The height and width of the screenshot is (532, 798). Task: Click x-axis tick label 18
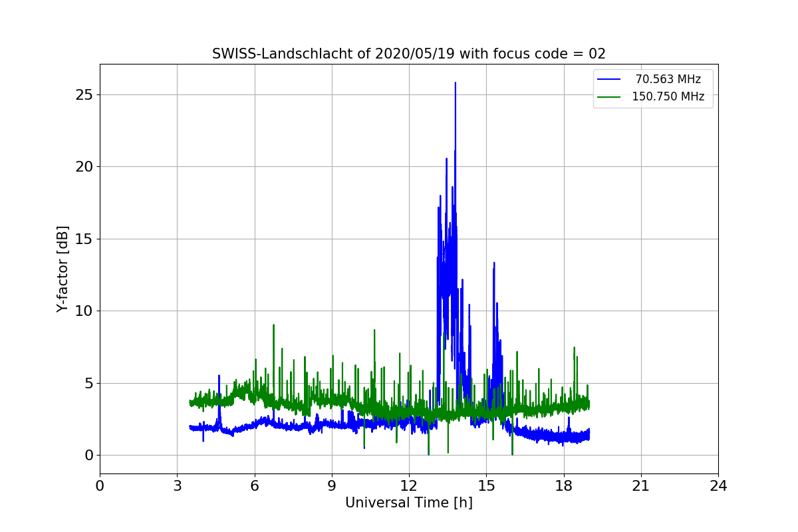(x=564, y=486)
